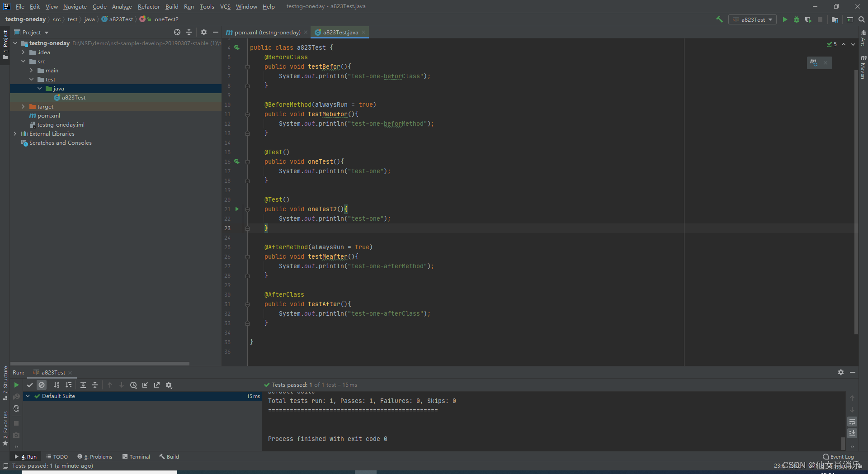Click the Project panel horizontal scrollbar

[100, 363]
